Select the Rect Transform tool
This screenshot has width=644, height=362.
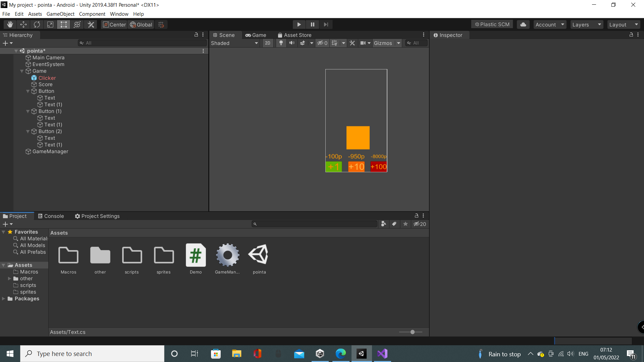[x=63, y=24]
